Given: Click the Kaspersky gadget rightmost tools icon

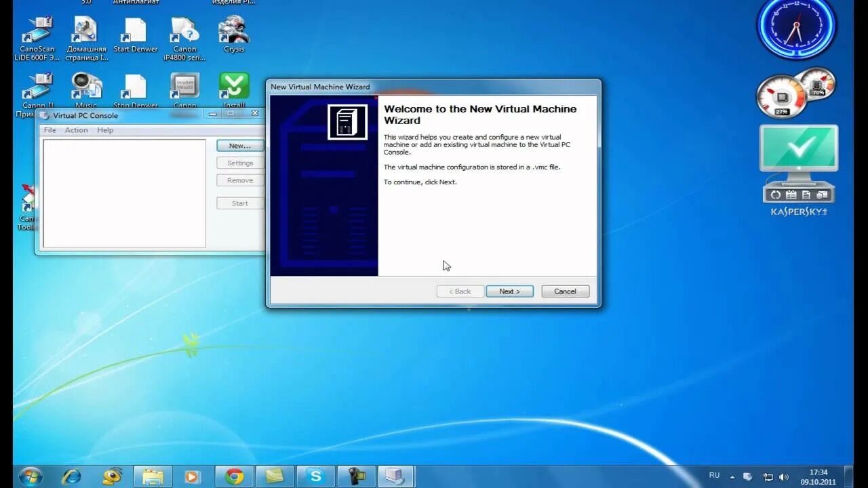Looking at the screenshot, I should (822, 195).
